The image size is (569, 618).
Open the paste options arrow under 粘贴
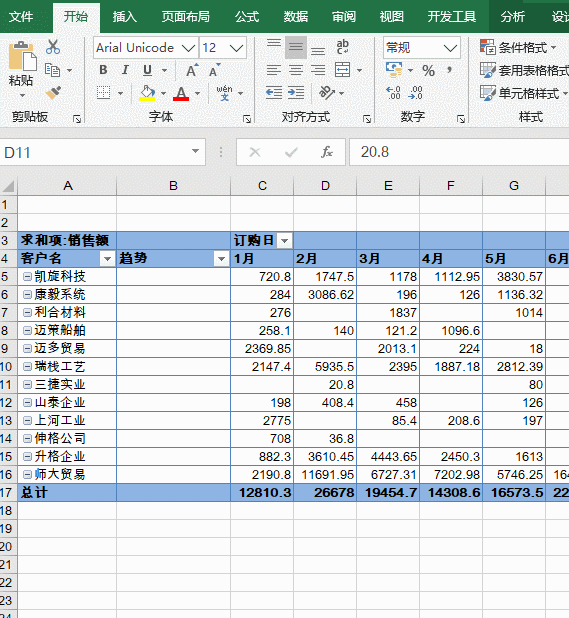tap(22, 95)
